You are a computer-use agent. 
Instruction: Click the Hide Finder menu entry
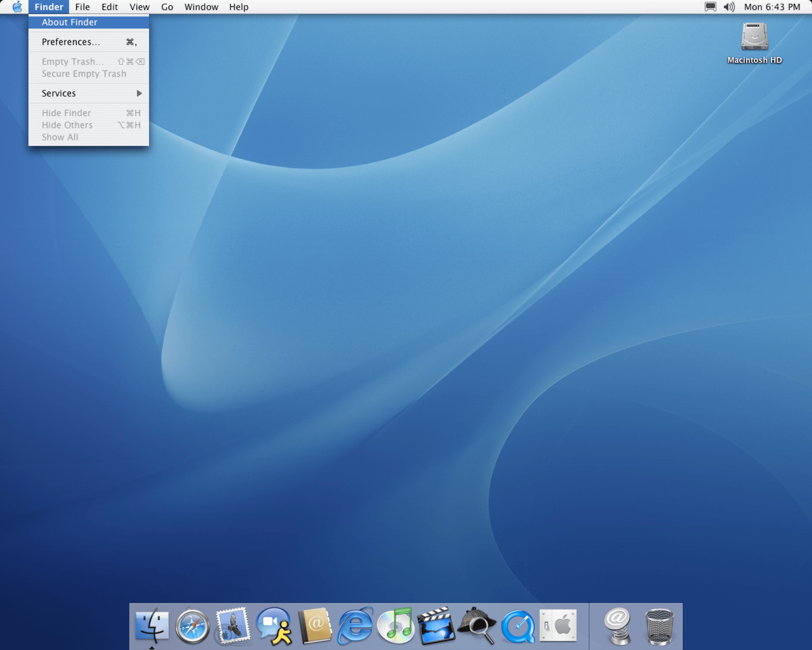(89, 113)
